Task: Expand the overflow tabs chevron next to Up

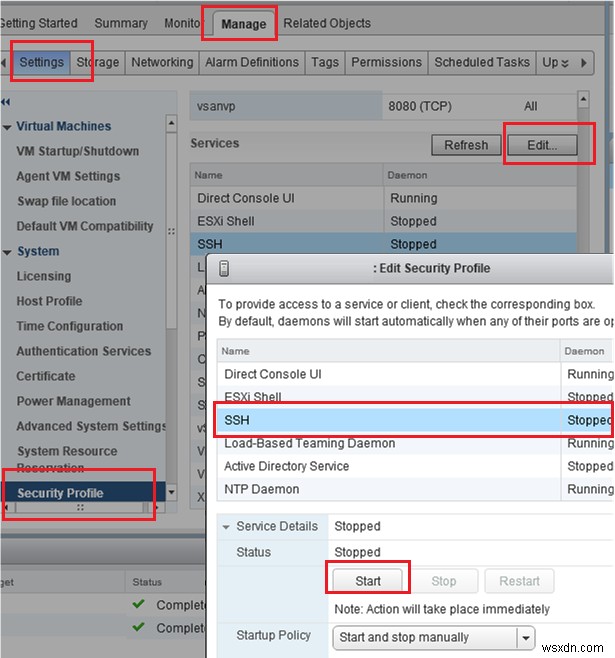Action: (x=565, y=63)
